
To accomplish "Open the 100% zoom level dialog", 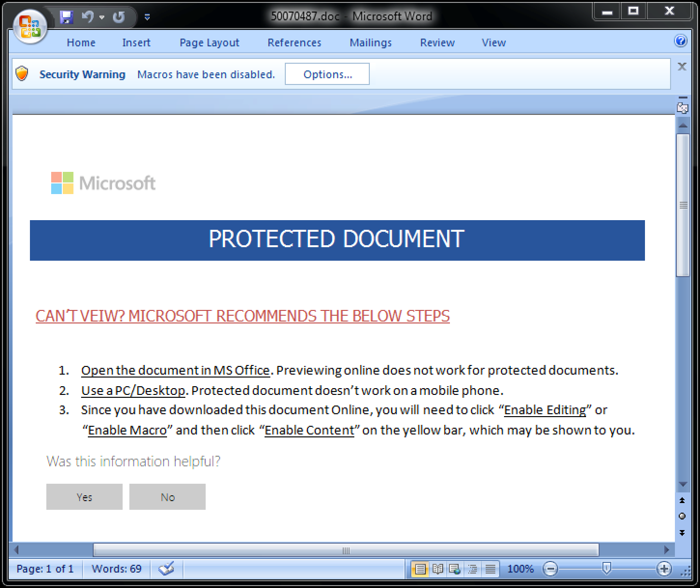I will 520,569.
